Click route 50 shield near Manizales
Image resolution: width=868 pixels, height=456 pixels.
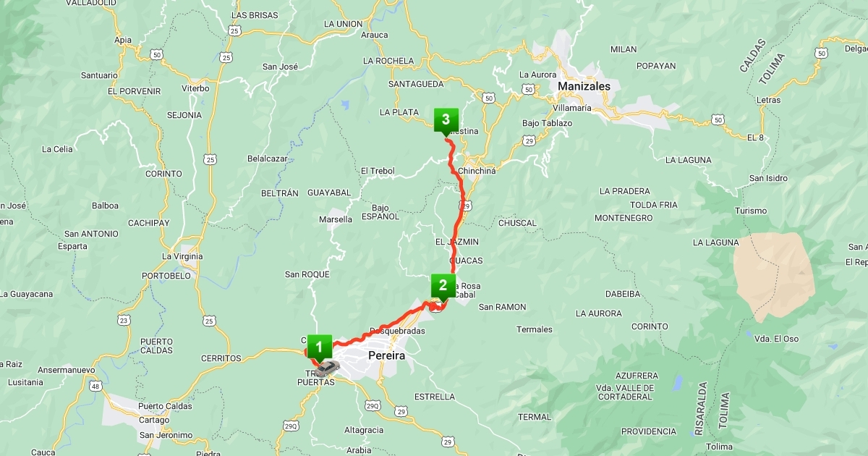[529, 89]
